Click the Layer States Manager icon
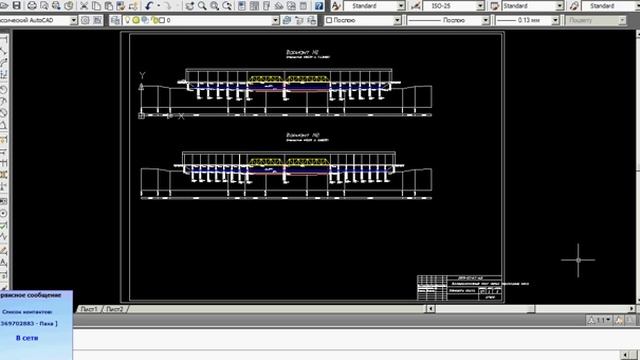 311,20
